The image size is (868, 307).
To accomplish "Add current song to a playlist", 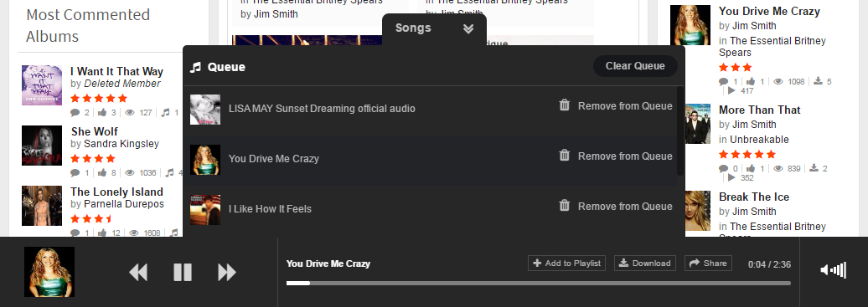I will (567, 264).
